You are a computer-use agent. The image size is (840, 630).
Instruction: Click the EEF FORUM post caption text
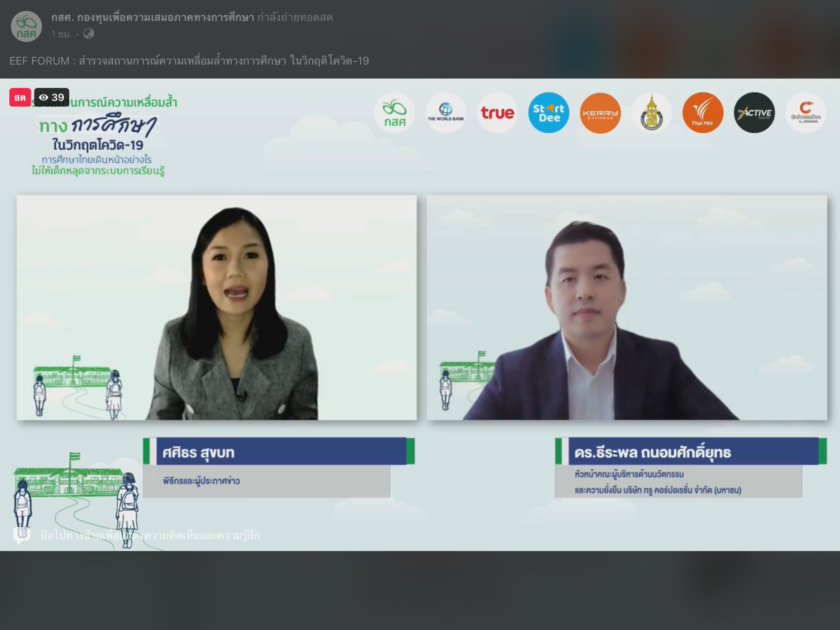pyautogui.click(x=189, y=61)
